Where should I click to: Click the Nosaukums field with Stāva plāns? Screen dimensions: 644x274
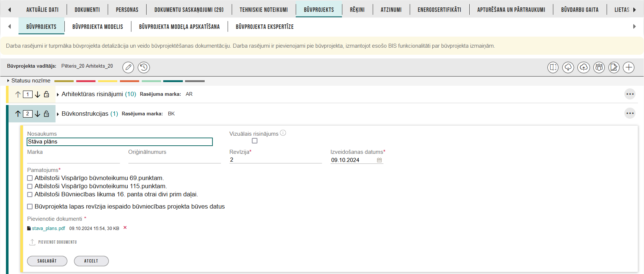[120, 142]
